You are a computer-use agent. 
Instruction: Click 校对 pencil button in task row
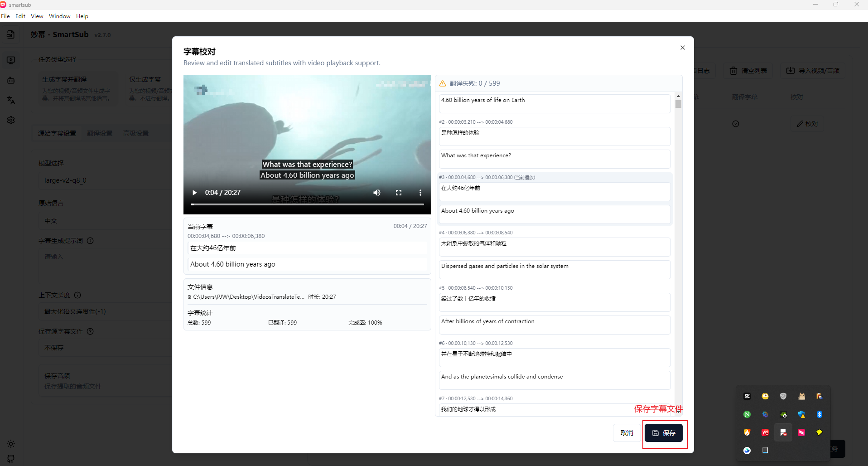[x=808, y=124]
